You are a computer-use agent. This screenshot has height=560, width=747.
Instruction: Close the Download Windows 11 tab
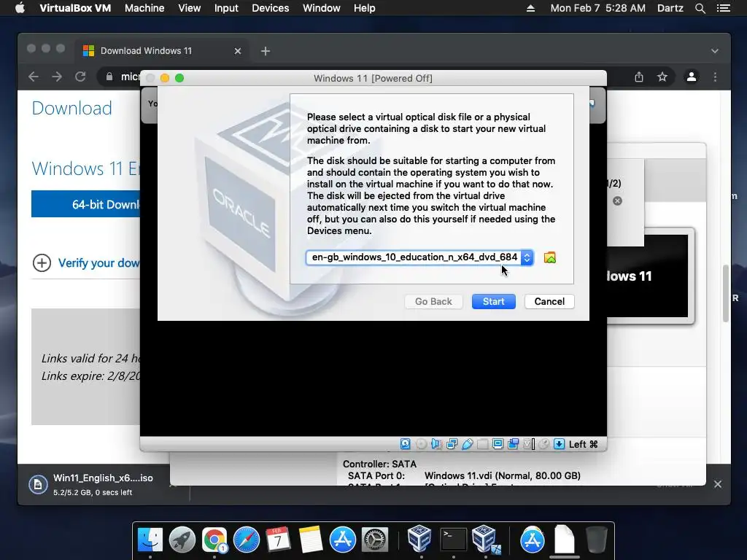tap(237, 51)
